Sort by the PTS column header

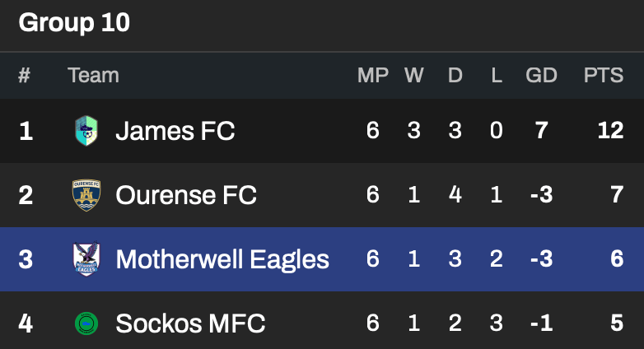coord(604,76)
